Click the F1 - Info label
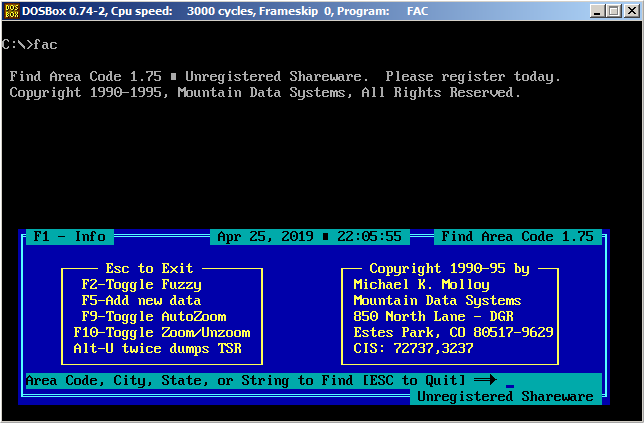 tap(69, 237)
